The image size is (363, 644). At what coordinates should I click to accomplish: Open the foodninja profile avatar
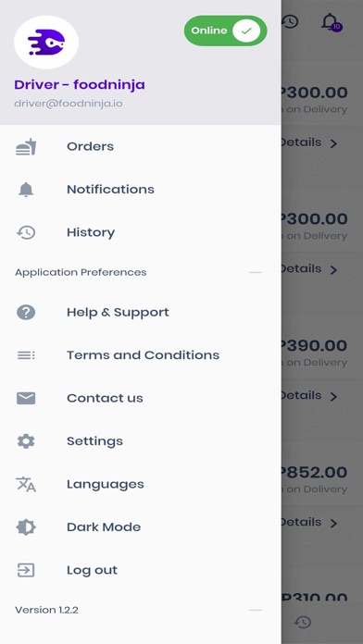(x=46, y=42)
